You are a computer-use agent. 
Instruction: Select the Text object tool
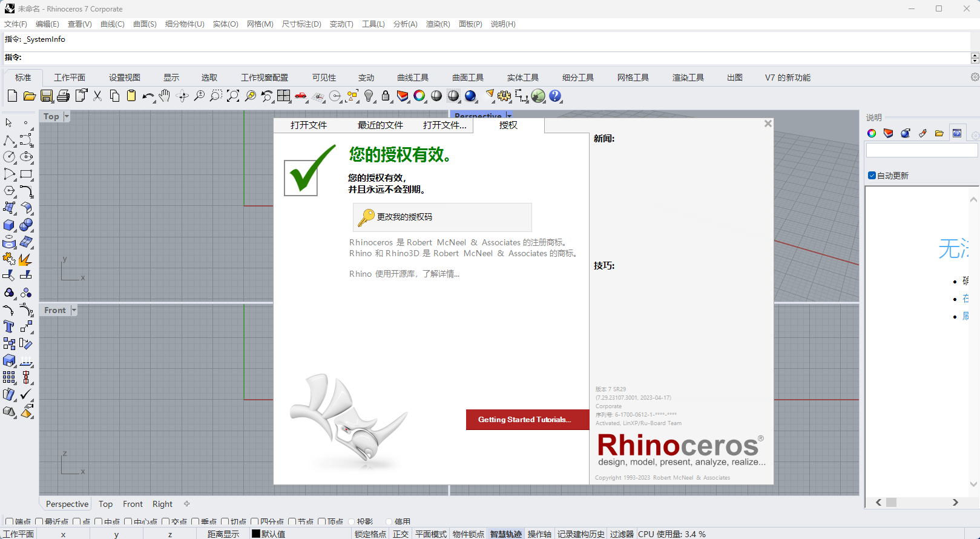tap(9, 326)
